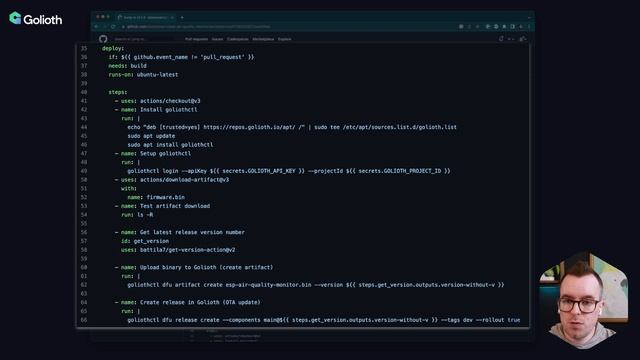
Task: Click the 'deploy:' line of code
Action: [113, 48]
